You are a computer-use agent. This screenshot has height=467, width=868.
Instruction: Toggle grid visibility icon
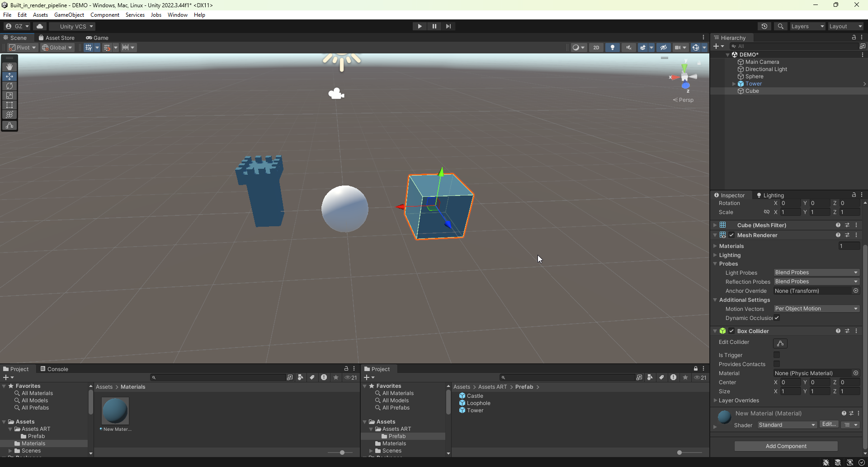click(x=89, y=48)
